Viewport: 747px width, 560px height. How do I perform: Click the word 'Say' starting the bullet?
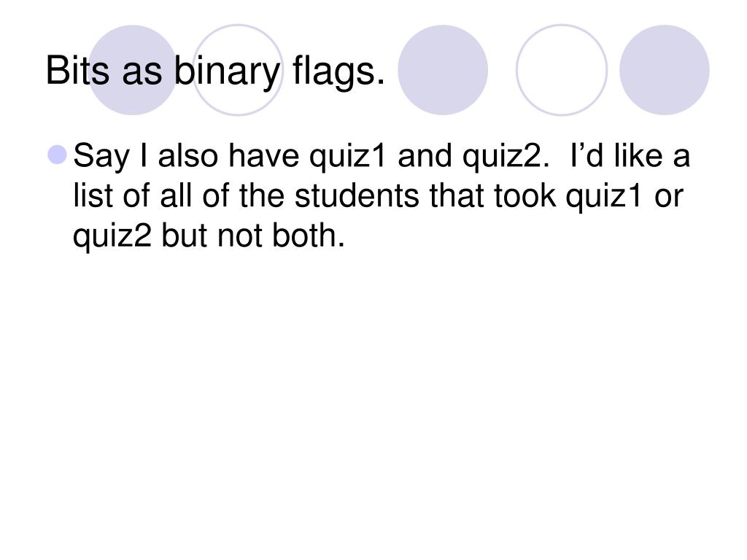101,157
